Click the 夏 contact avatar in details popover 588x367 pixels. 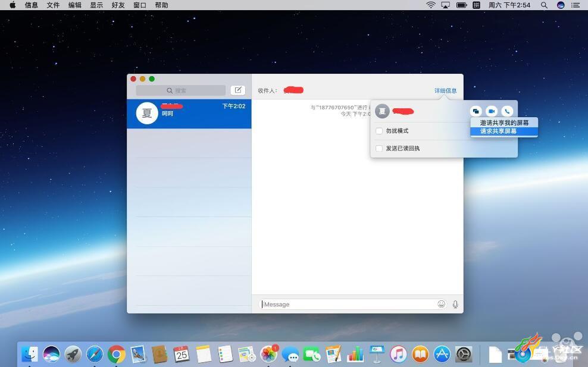point(382,111)
